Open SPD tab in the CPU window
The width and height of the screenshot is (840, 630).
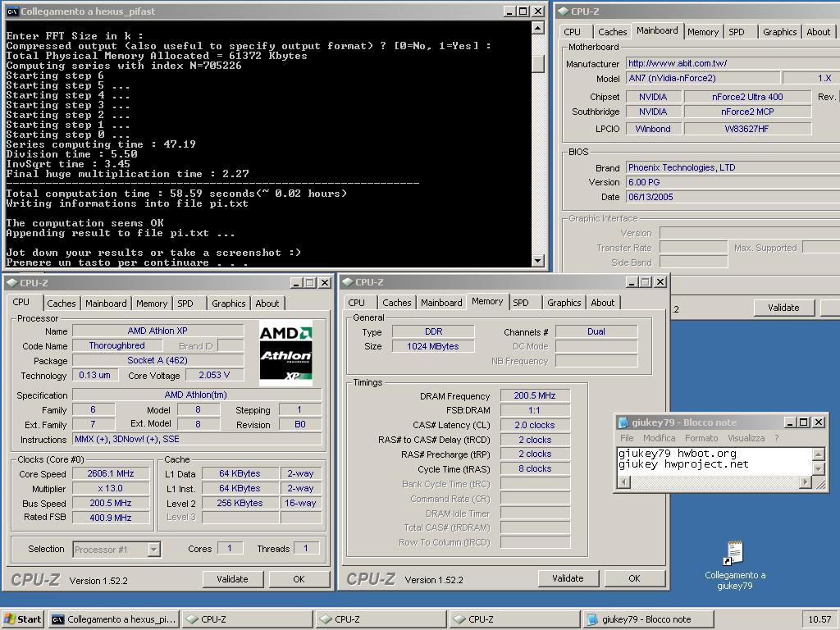pos(185,304)
